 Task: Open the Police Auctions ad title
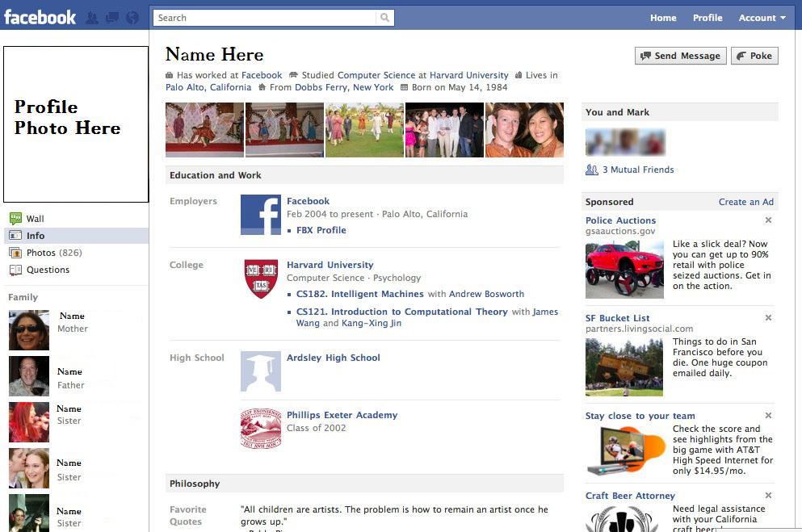pyautogui.click(x=620, y=220)
